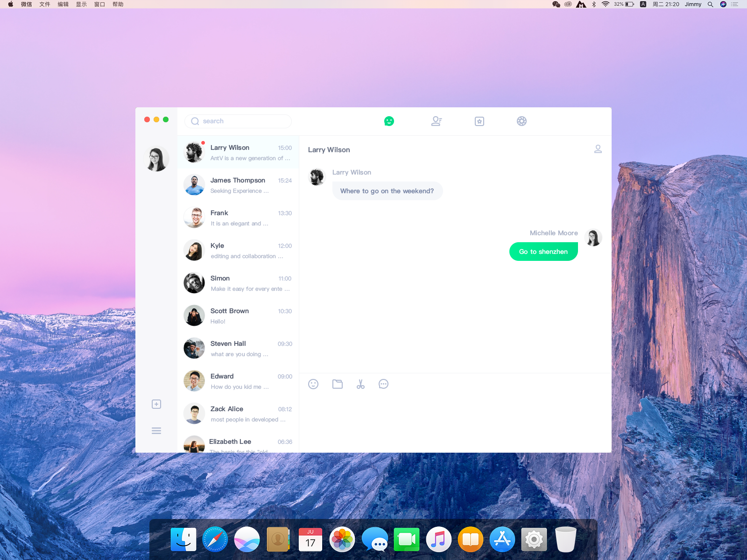Open Siri from the Dock
747x560 pixels.
(x=247, y=539)
